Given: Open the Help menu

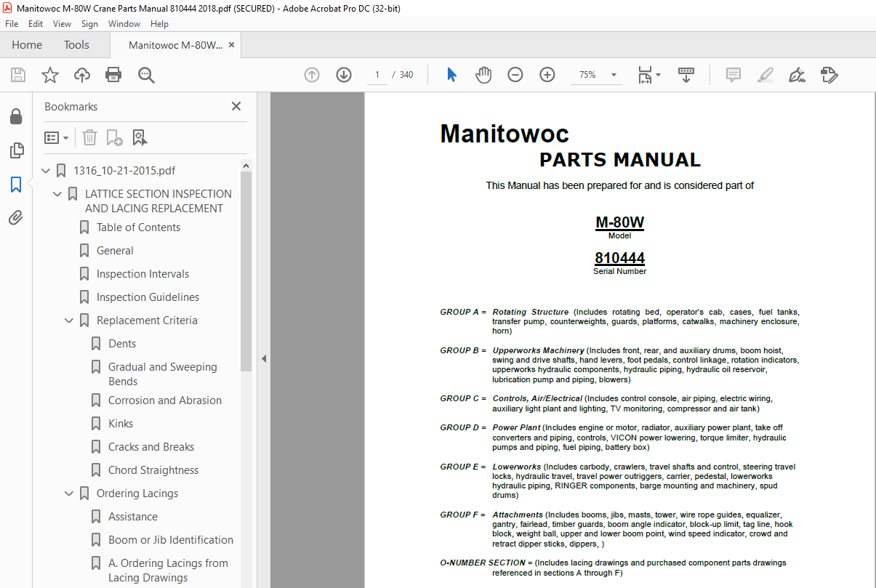Looking at the screenshot, I should tap(159, 24).
